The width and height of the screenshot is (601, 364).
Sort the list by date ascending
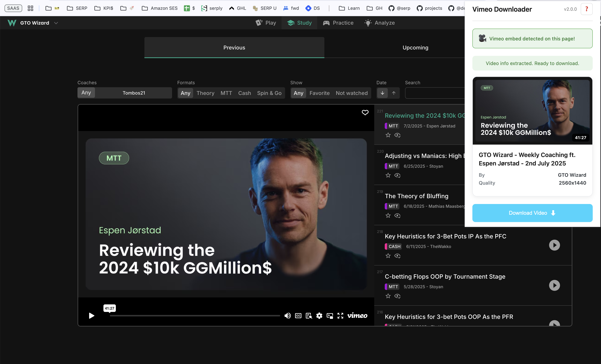coord(393,93)
